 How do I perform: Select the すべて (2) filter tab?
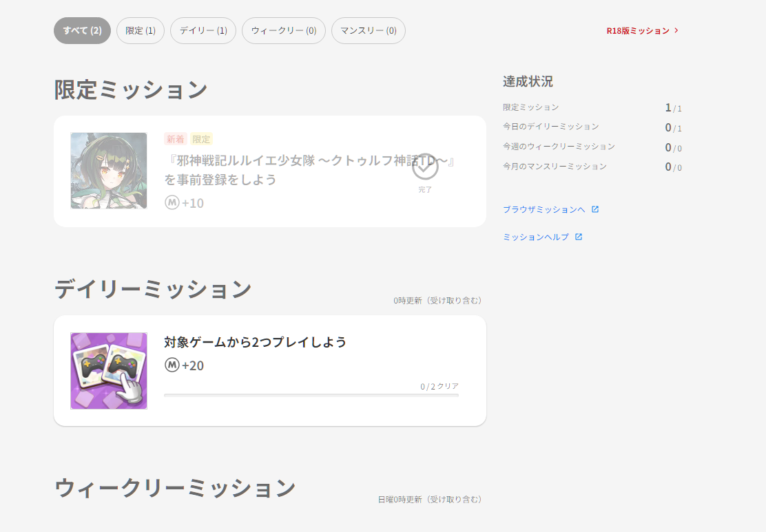coord(82,30)
